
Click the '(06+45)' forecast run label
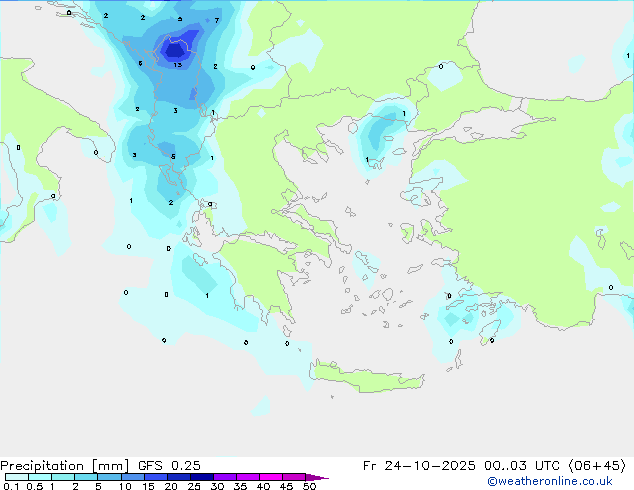coord(597,466)
